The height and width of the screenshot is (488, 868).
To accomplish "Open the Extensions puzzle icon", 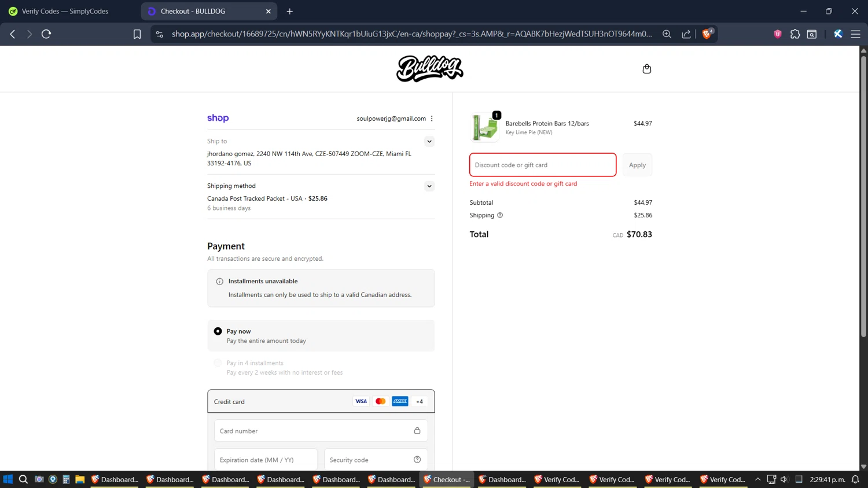I will (x=795, y=34).
